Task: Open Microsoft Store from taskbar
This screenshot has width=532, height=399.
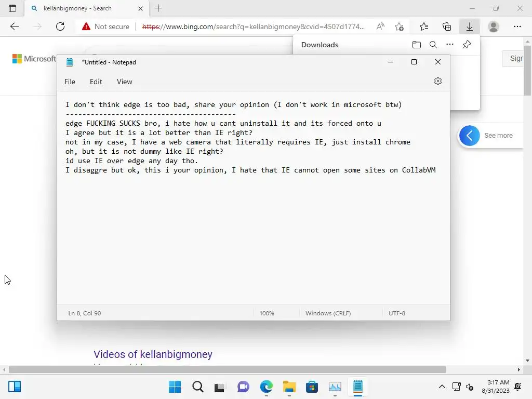Action: (312, 387)
